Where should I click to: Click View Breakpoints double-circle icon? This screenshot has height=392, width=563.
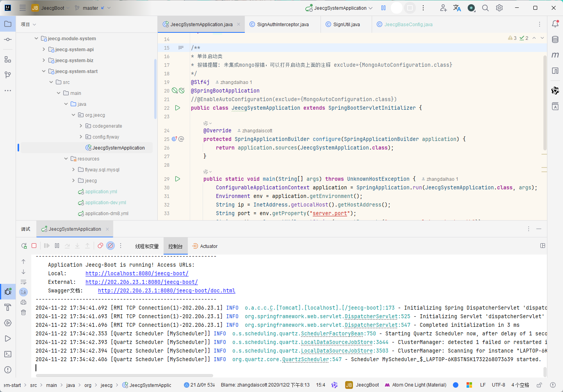pyautogui.click(x=100, y=246)
